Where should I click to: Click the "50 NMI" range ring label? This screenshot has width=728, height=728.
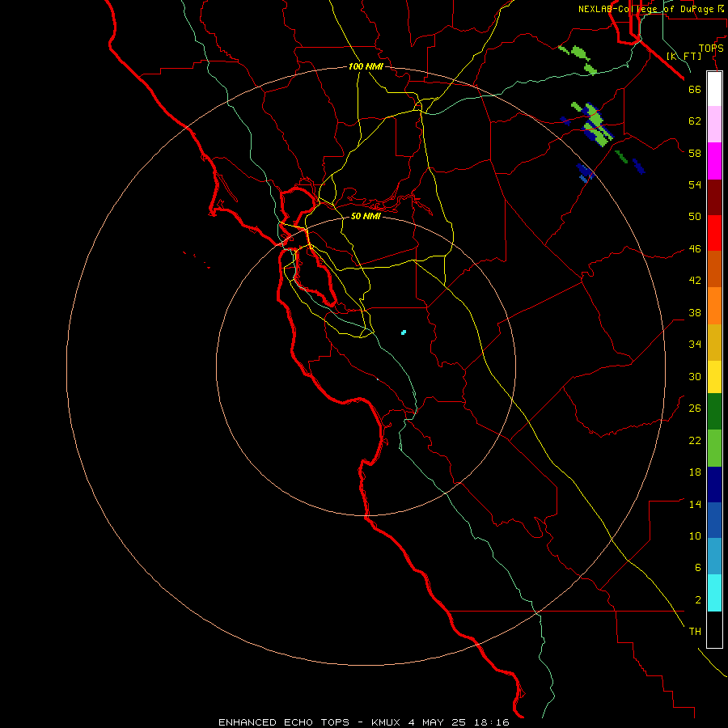[x=366, y=216]
